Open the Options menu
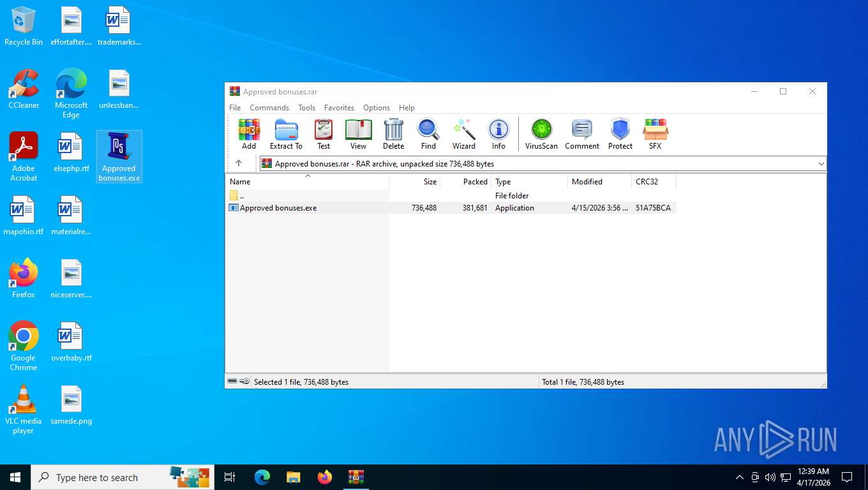This screenshot has width=868, height=490. 377,108
